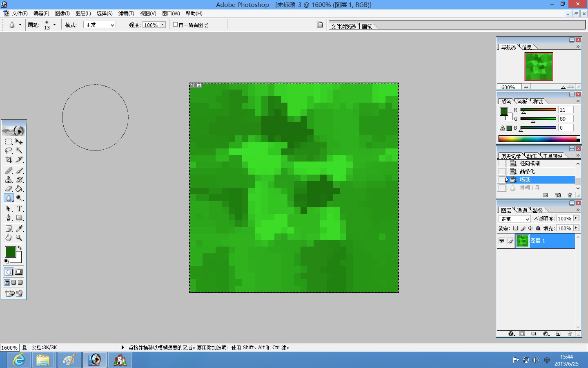Open the 填充 fill arrow
The height and width of the screenshot is (368, 588).
(576, 228)
